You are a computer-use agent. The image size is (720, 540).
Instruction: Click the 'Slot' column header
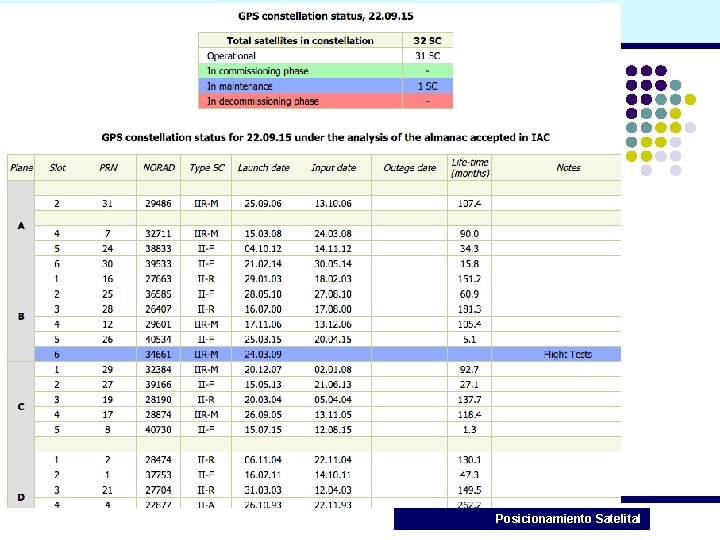(57, 168)
